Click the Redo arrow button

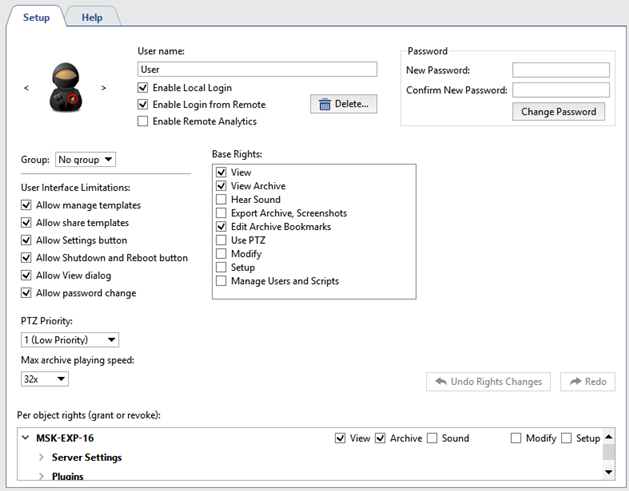587,381
